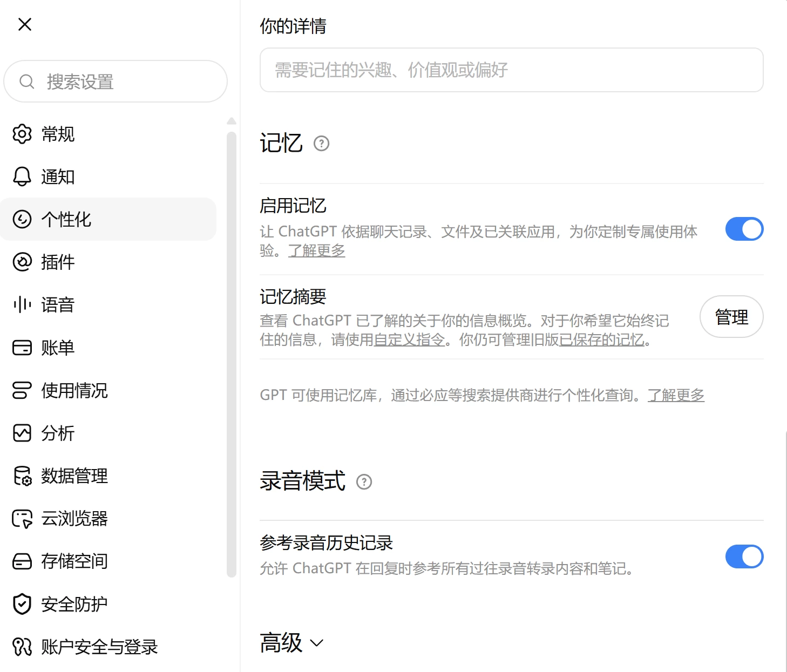
Task: Click the drive icon beside 存储空间
Action: coord(22,561)
